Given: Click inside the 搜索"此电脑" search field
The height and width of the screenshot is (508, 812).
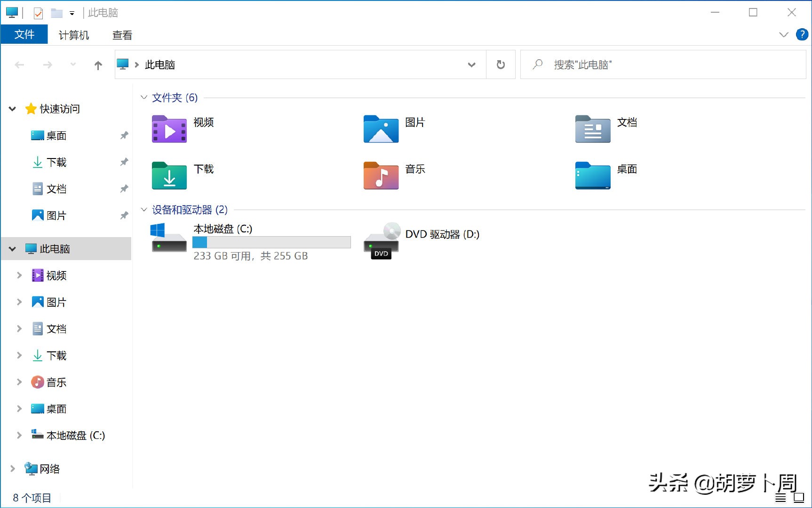Looking at the screenshot, I should click(612, 64).
